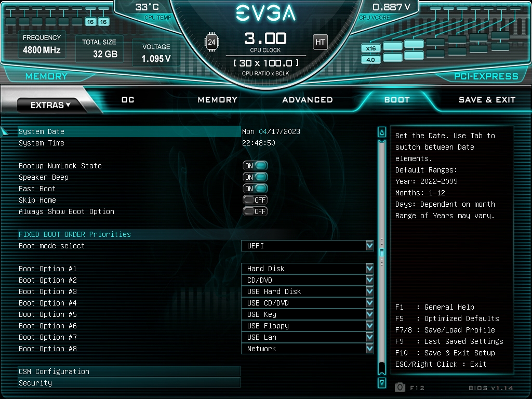Switch to the OC tab
532x399 pixels.
(128, 100)
